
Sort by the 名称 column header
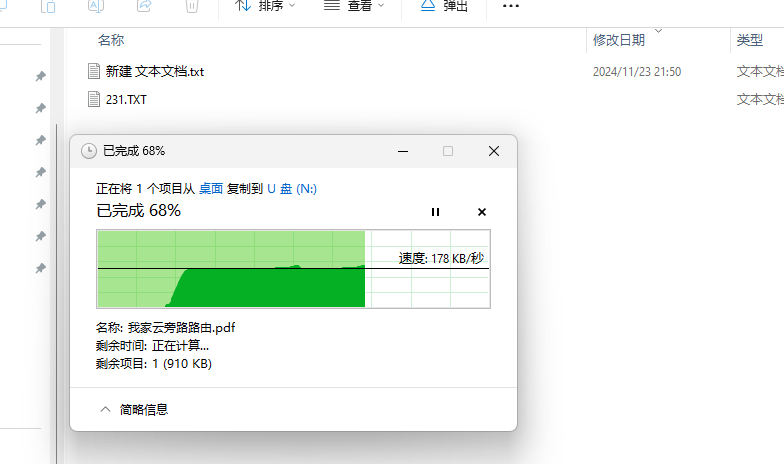click(111, 40)
